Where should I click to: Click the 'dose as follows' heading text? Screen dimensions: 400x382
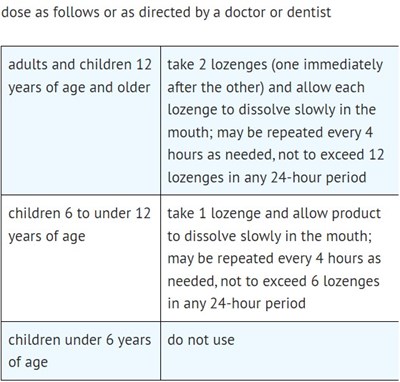(x=50, y=12)
